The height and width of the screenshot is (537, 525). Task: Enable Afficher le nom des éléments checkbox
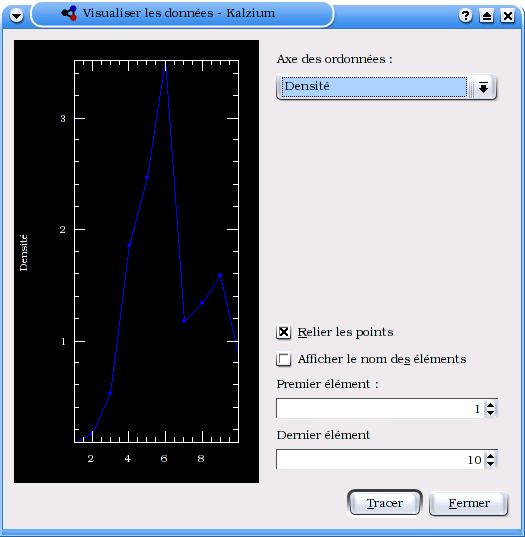(284, 359)
